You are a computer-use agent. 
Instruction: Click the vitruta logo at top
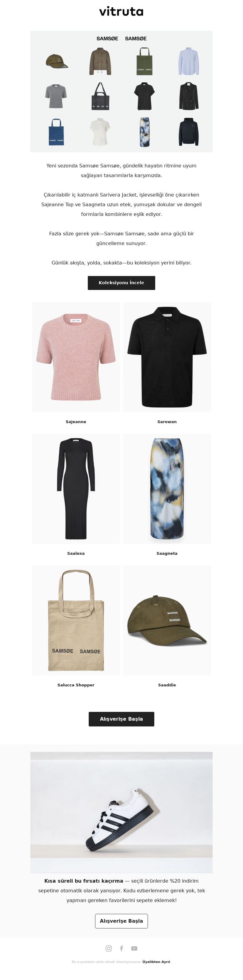tap(122, 12)
